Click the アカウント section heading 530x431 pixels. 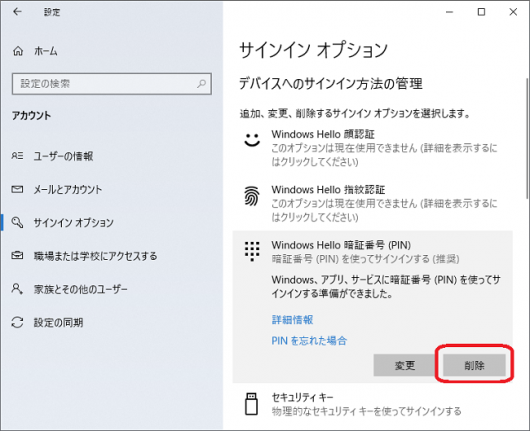pos(31,116)
